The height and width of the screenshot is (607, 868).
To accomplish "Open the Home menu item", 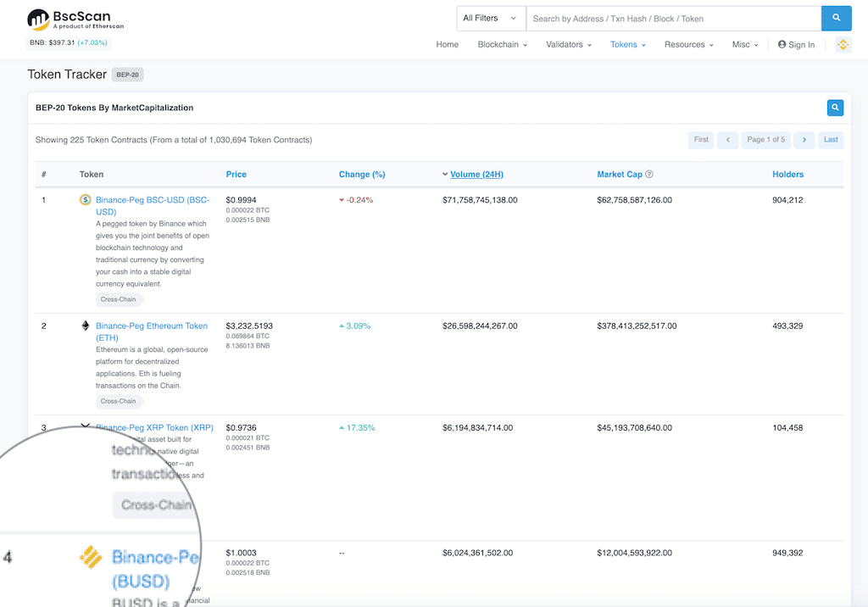I will click(x=447, y=44).
